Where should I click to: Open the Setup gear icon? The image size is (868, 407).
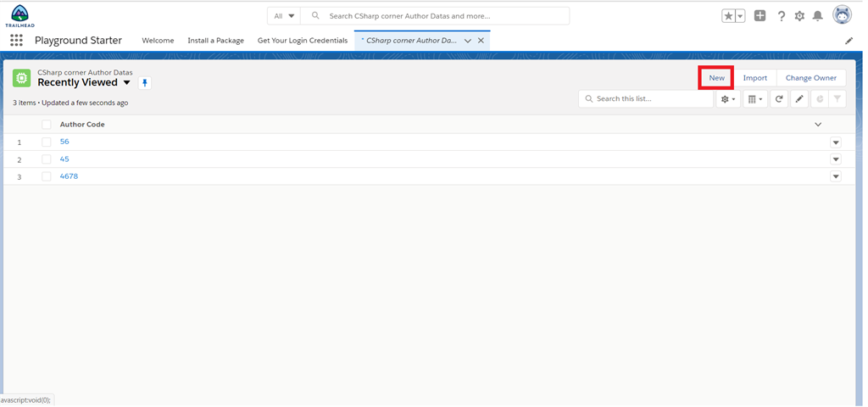(x=799, y=16)
